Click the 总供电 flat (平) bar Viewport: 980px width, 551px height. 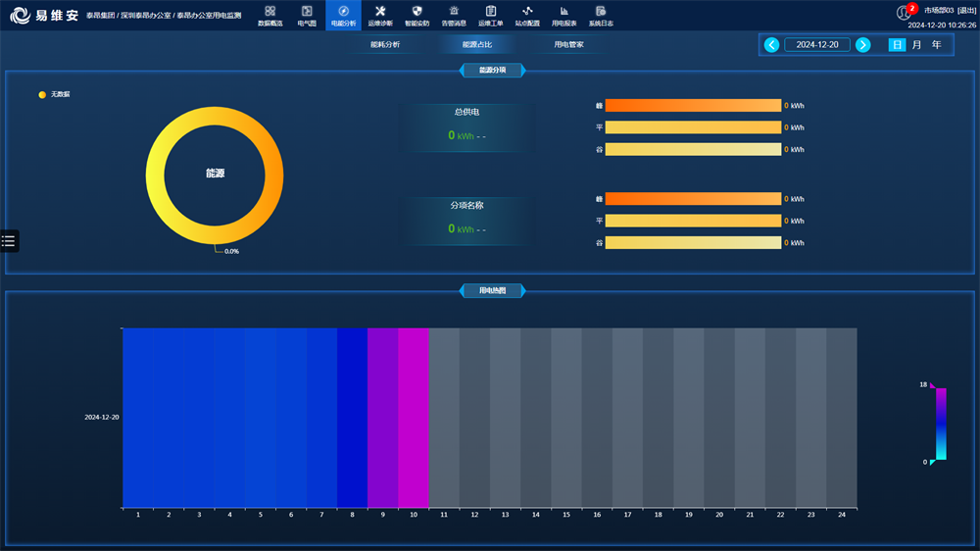pyautogui.click(x=693, y=127)
